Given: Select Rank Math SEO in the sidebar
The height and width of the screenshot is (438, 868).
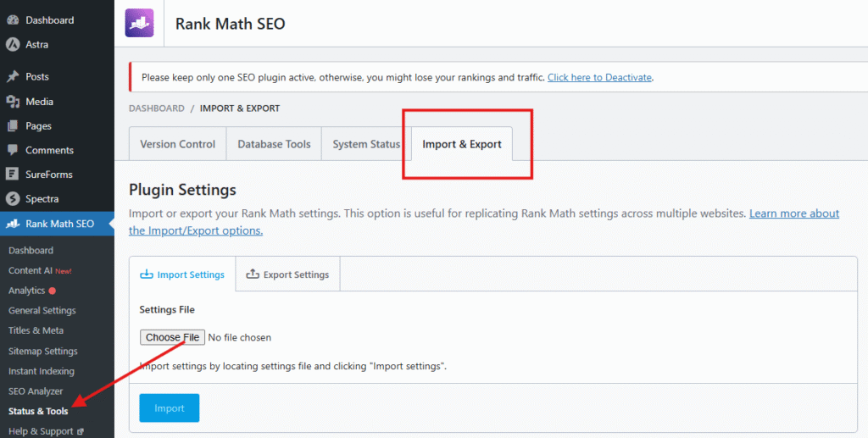Looking at the screenshot, I should 57,224.
